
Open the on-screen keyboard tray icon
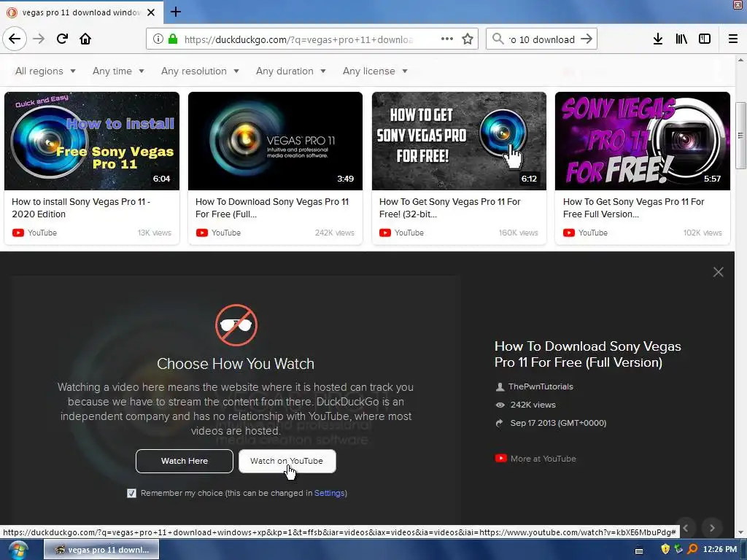[x=639, y=551]
